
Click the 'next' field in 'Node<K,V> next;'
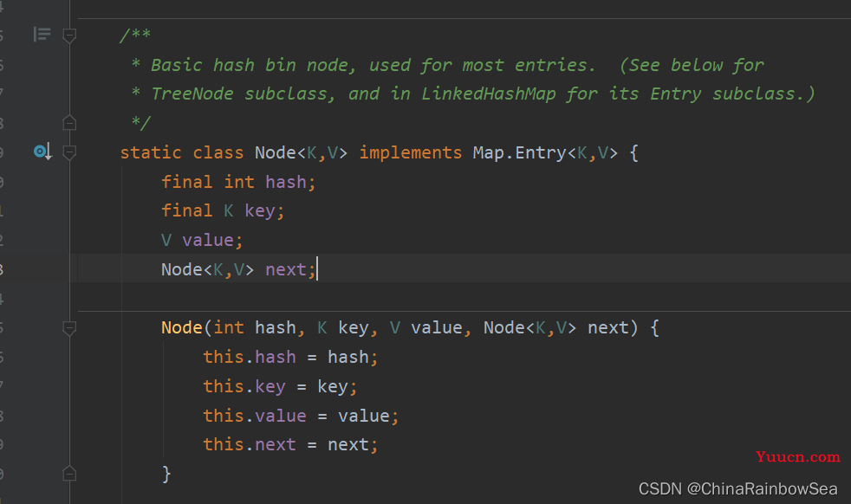point(286,269)
